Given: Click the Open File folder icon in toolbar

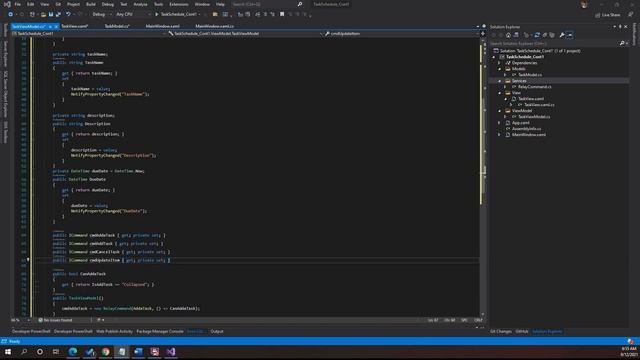Looking at the screenshot, I should (43, 14).
